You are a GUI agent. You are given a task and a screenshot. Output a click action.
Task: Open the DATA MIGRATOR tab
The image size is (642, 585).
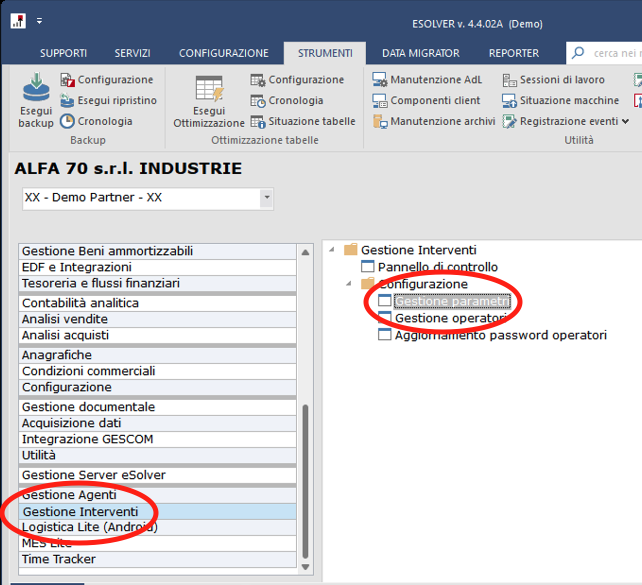coord(420,53)
